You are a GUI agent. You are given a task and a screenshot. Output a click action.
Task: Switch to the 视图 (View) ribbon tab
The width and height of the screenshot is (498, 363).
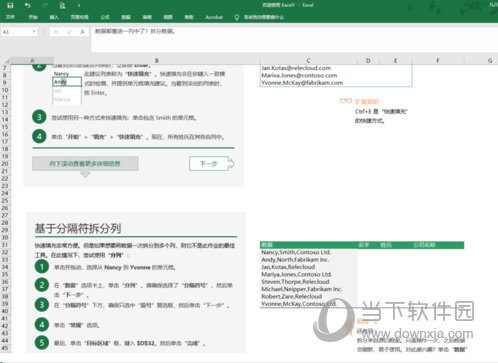(168, 17)
